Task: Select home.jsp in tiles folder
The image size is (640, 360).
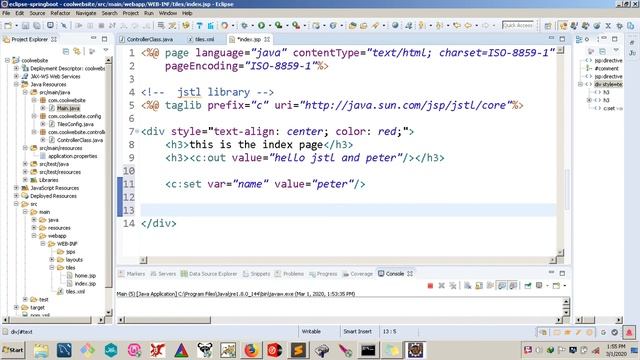Action: point(85,276)
